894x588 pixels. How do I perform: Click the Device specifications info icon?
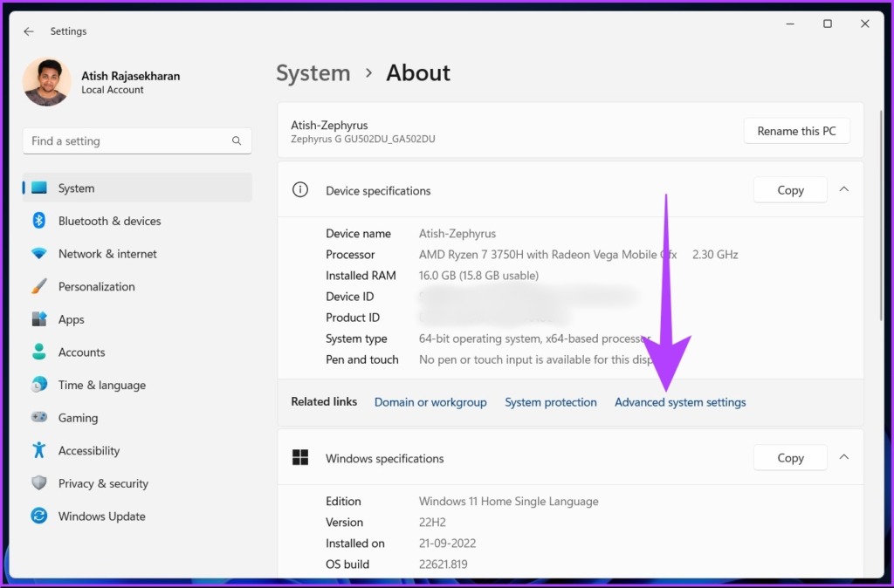coord(300,189)
